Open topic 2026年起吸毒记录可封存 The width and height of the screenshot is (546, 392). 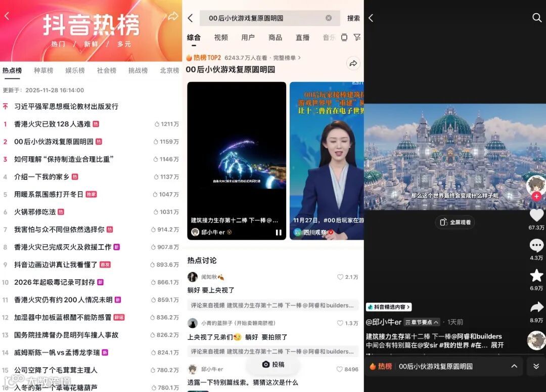(x=55, y=282)
